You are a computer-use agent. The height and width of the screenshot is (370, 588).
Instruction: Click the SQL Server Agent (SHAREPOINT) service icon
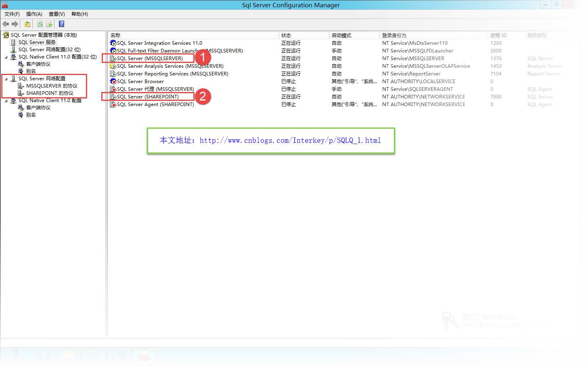[113, 105]
